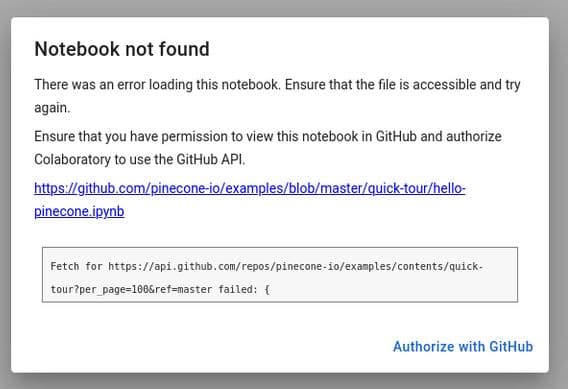
Task: Follow the pinecone.ipynb link's second line
Action: click(79, 211)
